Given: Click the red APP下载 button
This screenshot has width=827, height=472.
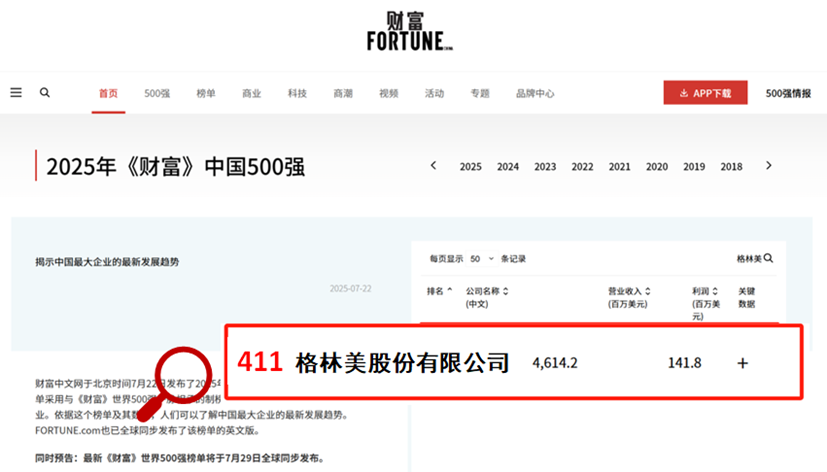Looking at the screenshot, I should coord(705,93).
